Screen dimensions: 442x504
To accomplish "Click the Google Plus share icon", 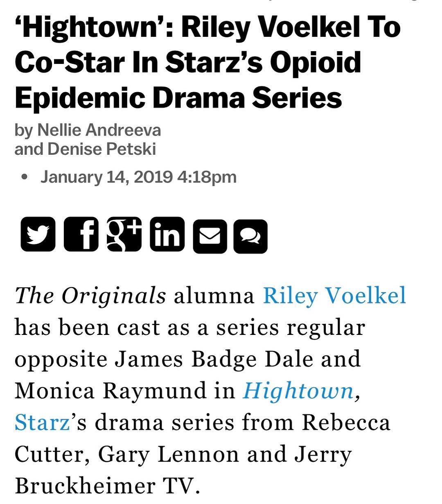I will point(124,234).
